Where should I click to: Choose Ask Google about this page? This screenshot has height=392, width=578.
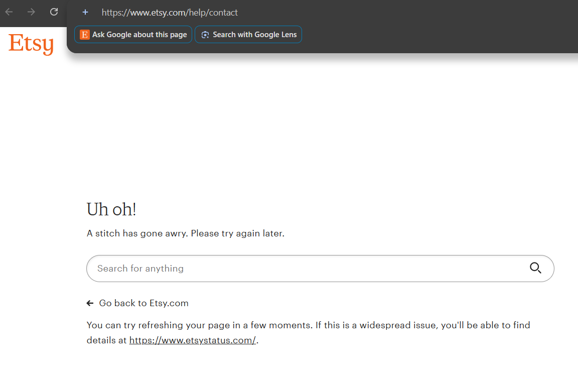[133, 35]
